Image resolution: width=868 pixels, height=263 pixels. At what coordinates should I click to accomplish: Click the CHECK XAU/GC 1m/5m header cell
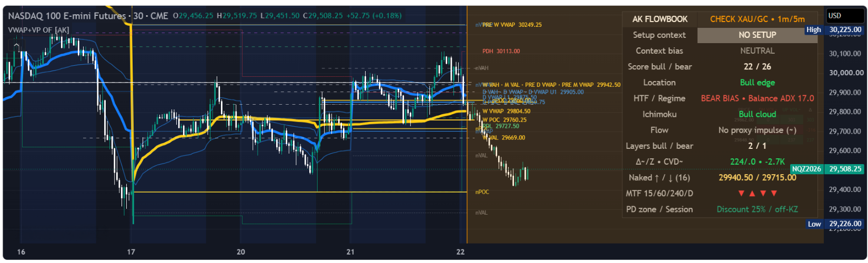coord(757,19)
